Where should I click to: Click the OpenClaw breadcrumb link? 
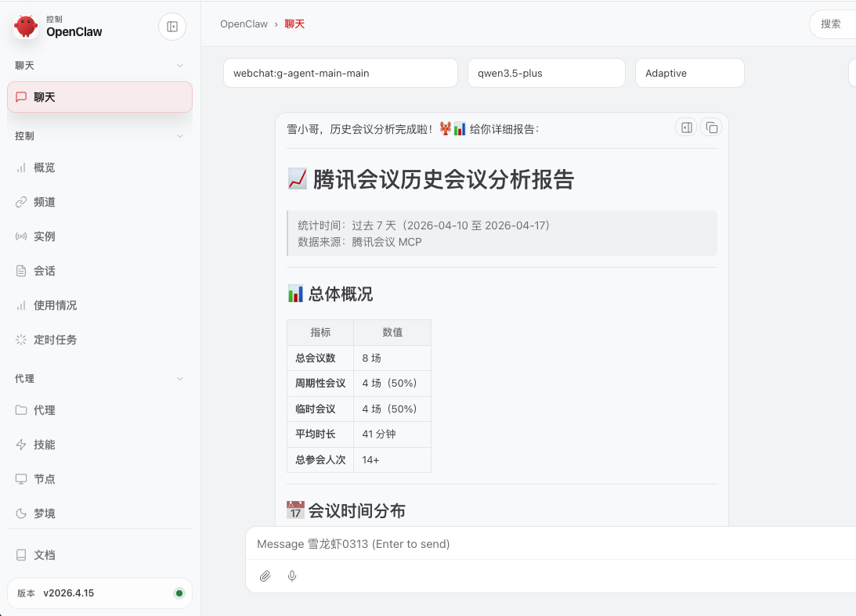(x=244, y=24)
